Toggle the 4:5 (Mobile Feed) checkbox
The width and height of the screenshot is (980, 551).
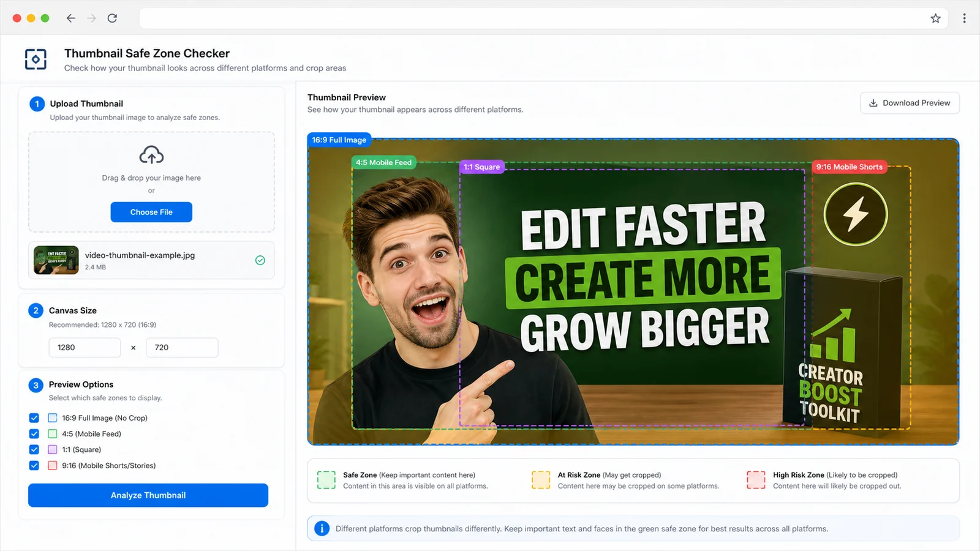pos(34,433)
